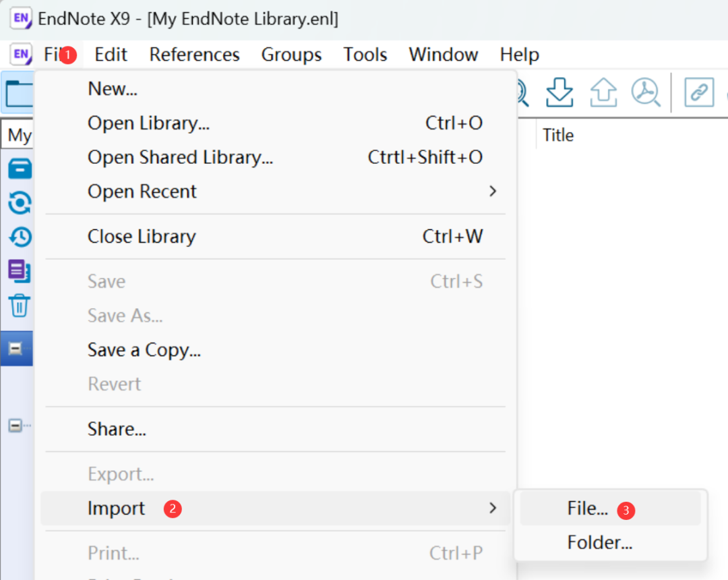728x580 pixels.
Task: Select the Unfiled references icon
Action: (20, 270)
